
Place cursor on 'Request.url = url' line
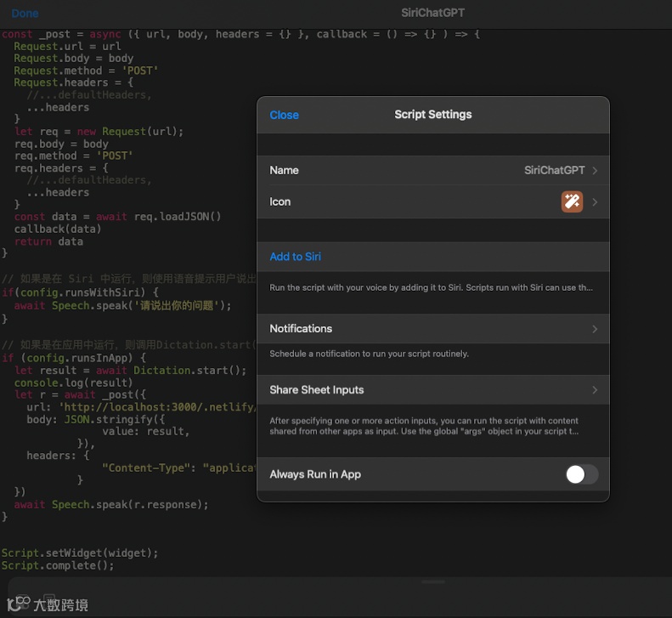click(67, 46)
